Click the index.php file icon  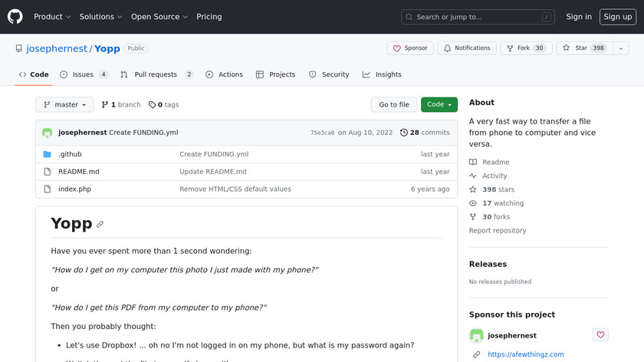(47, 189)
